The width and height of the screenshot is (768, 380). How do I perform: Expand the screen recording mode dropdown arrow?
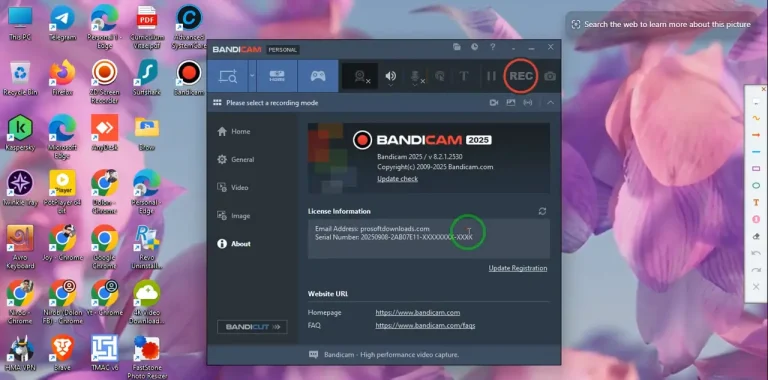point(252,76)
